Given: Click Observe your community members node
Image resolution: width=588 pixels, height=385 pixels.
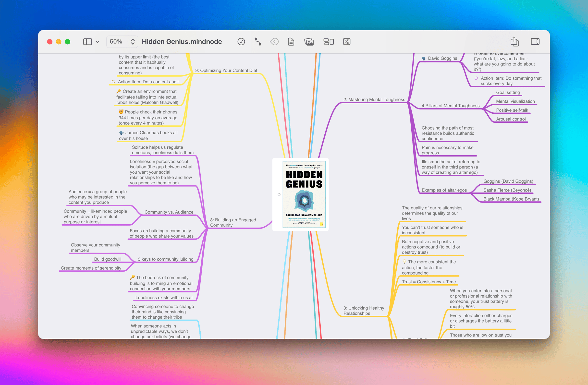Looking at the screenshot, I should coord(95,247).
